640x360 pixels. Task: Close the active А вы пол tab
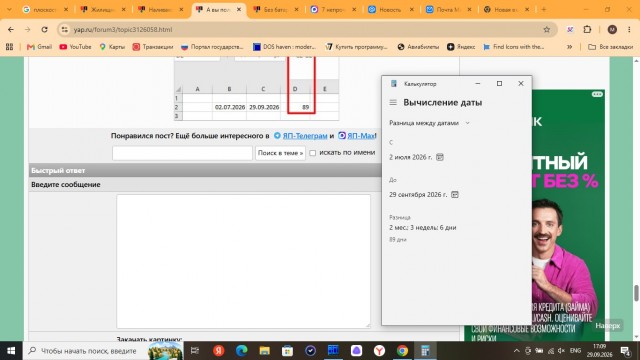(239, 9)
